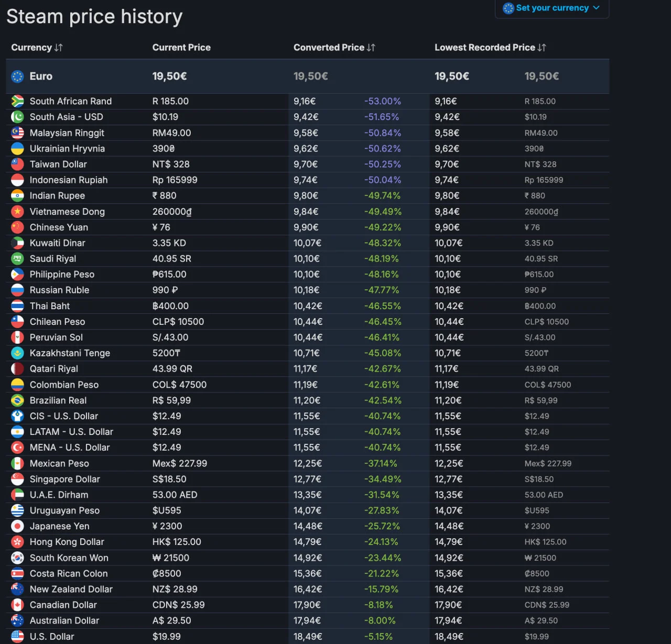Screen dimensions: 671x644
Task: Click the Brazilian Real flag icon
Action: pyautogui.click(x=18, y=400)
